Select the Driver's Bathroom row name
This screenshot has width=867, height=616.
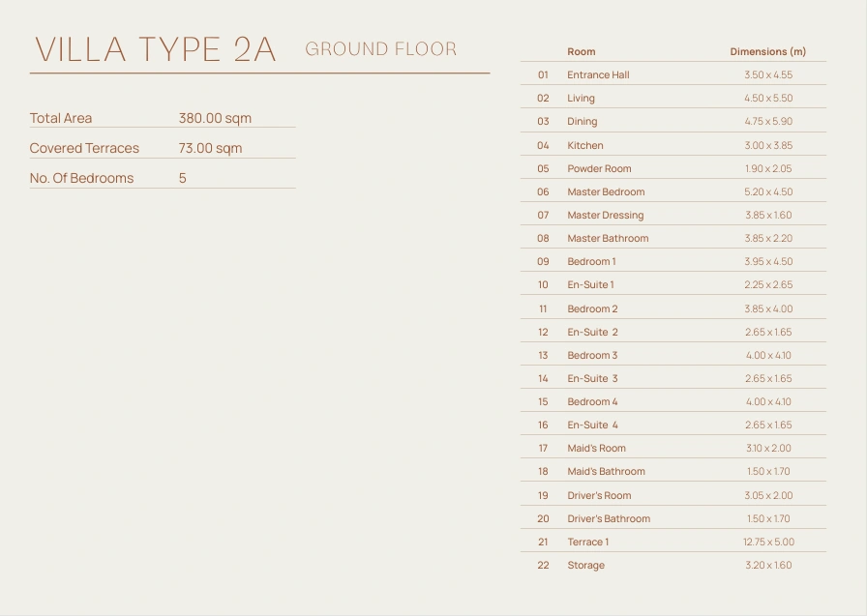click(609, 518)
